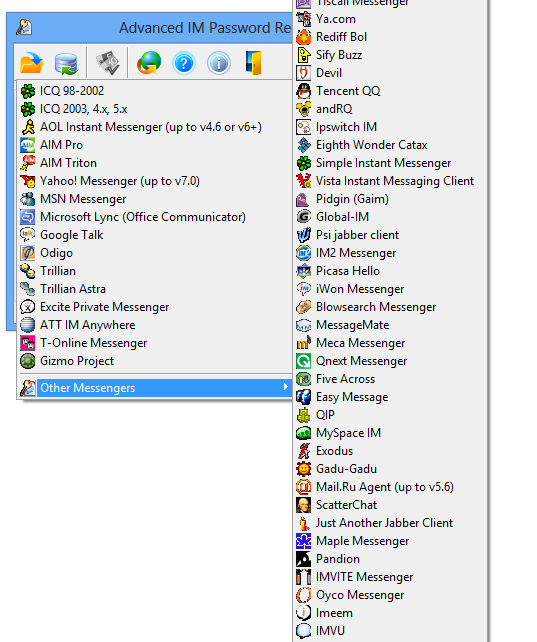The image size is (537, 642).
Task: Click the Tencent QQ penguin icon
Action: tap(304, 91)
